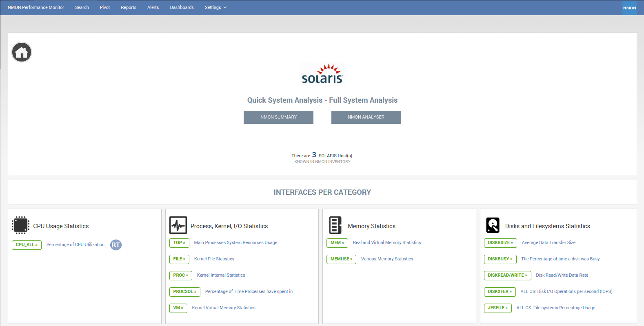Click the home icon button
The height and width of the screenshot is (326, 644).
click(x=22, y=52)
